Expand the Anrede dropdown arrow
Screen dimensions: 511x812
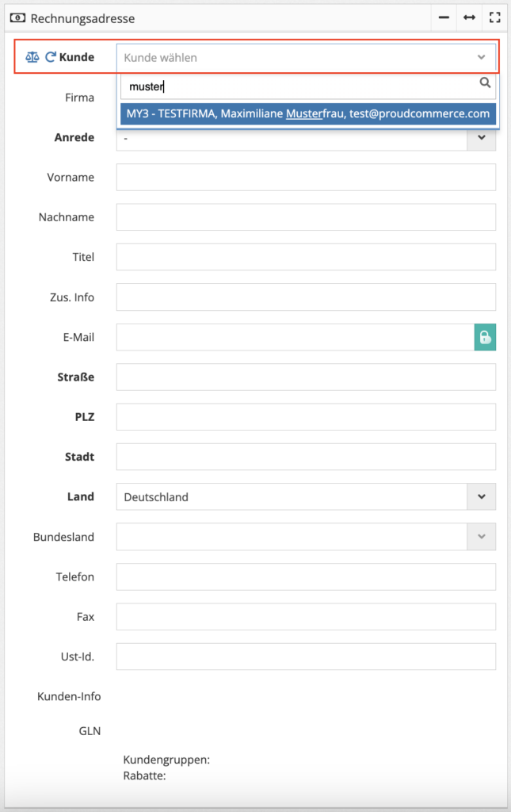click(482, 138)
